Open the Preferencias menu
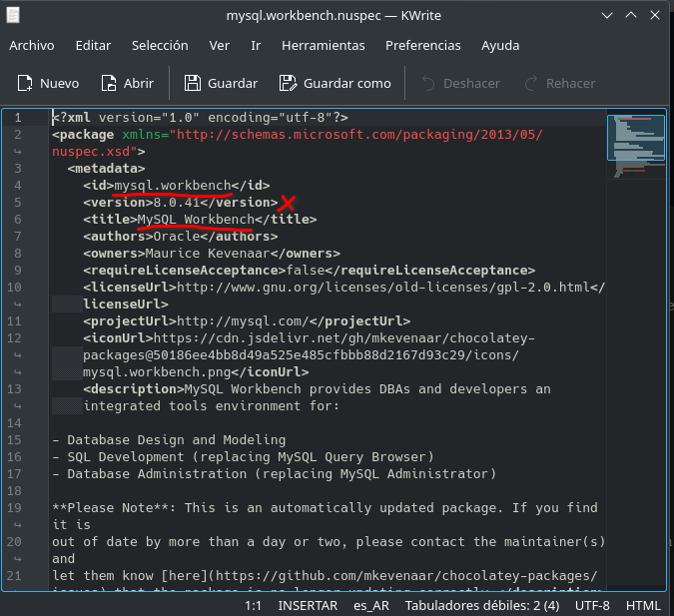This screenshot has height=616, width=674. tap(422, 46)
